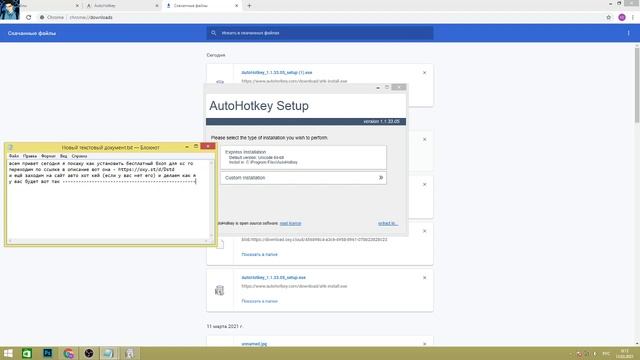
Task: Bookmark this page with the star icon
Action: pyautogui.click(x=609, y=18)
